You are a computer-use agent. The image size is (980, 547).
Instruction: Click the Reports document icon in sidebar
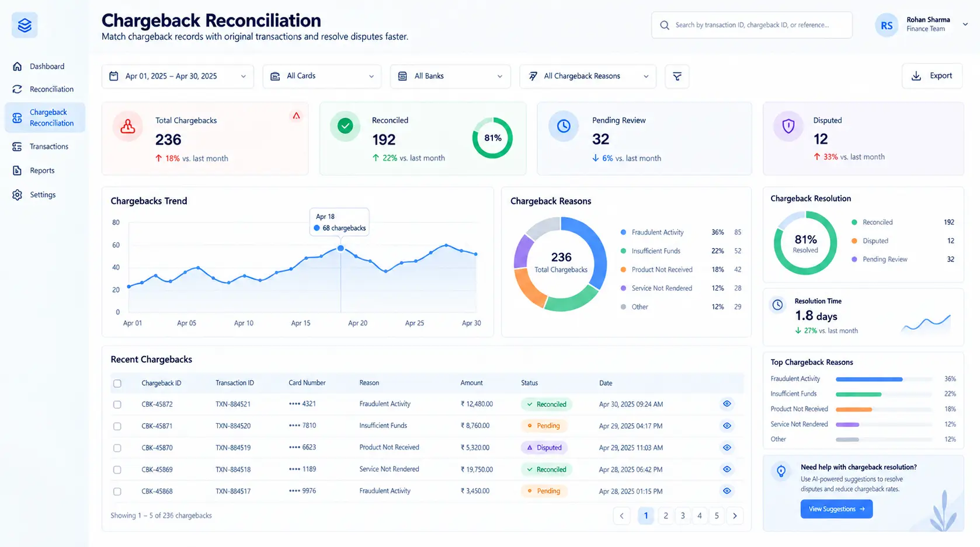[x=18, y=170]
